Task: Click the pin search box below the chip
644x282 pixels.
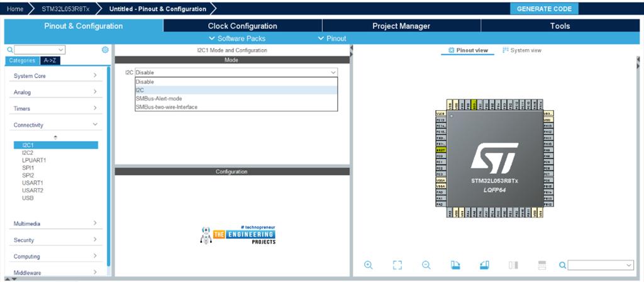Action: pyautogui.click(x=600, y=265)
